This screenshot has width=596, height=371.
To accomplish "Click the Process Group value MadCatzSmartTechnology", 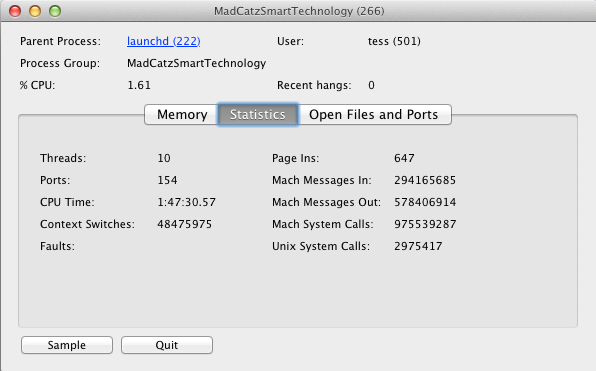I will (x=197, y=63).
